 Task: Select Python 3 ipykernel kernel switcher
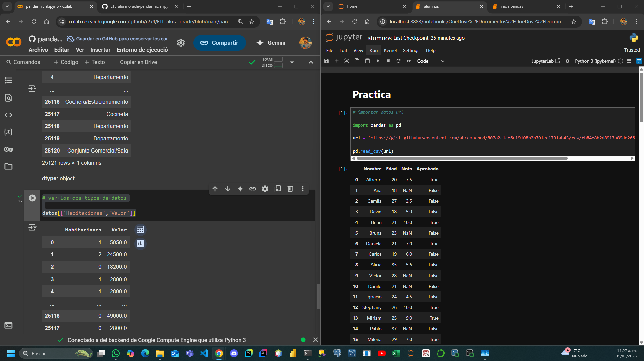tap(595, 61)
